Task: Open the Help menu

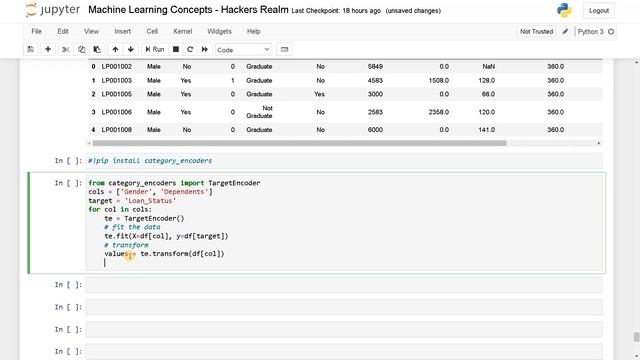Action: click(x=253, y=31)
